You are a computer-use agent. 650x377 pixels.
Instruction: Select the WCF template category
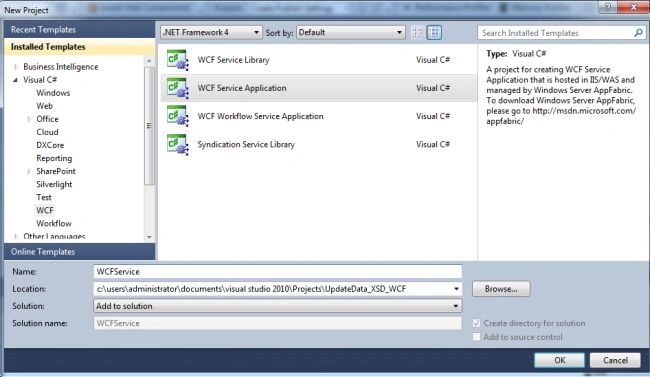point(45,210)
